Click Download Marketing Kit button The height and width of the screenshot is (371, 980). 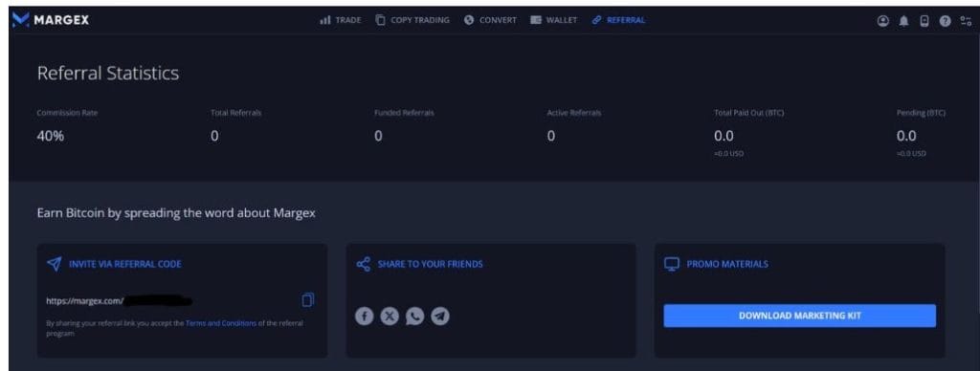(799, 316)
